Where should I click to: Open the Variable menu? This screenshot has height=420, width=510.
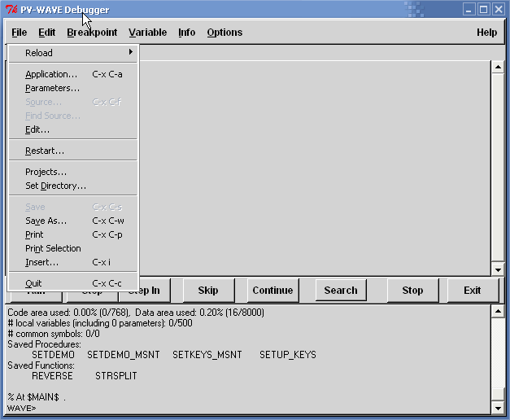click(148, 33)
